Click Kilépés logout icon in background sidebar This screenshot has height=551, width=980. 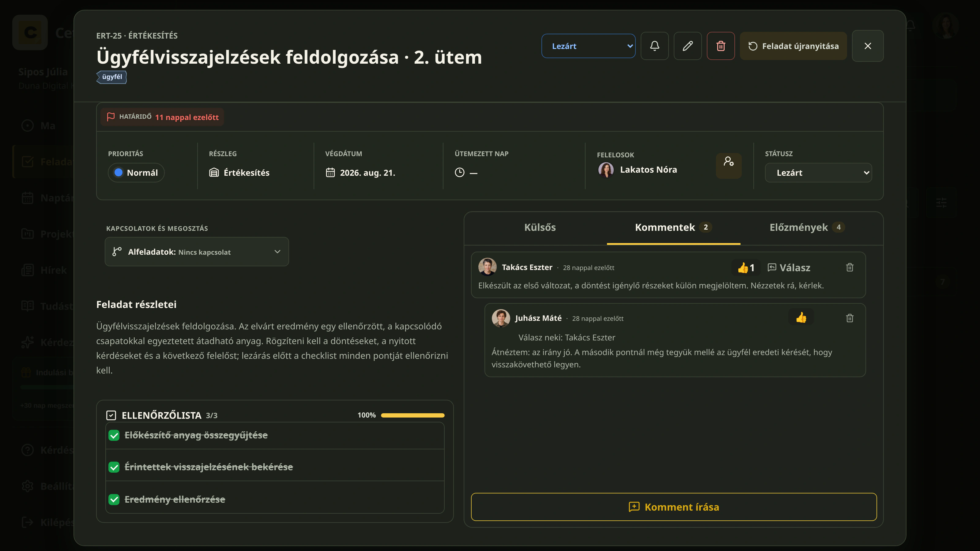coord(27,523)
